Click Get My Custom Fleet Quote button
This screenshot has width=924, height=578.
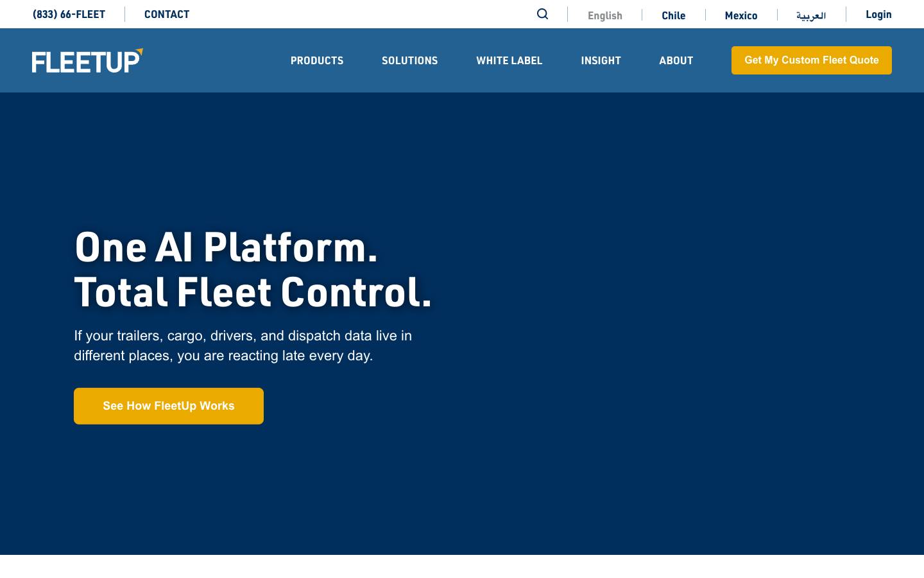click(812, 60)
